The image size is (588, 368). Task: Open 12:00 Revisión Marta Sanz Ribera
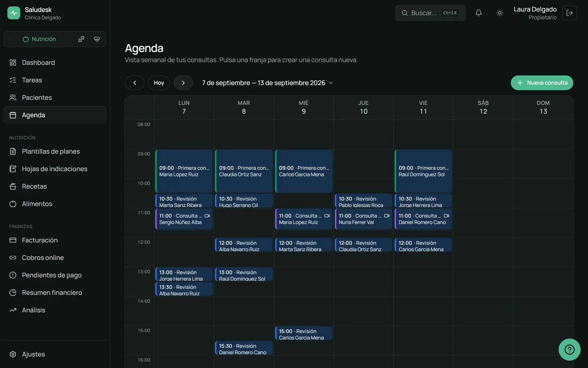[304, 245]
